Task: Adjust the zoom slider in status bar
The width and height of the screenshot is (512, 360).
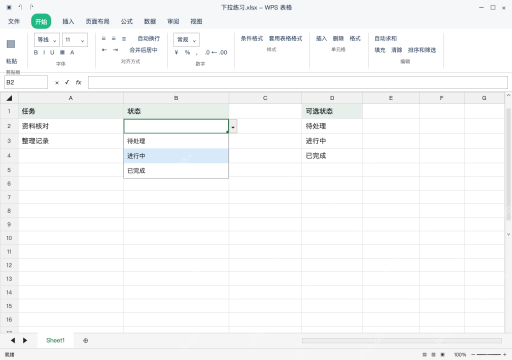Action: click(489, 355)
